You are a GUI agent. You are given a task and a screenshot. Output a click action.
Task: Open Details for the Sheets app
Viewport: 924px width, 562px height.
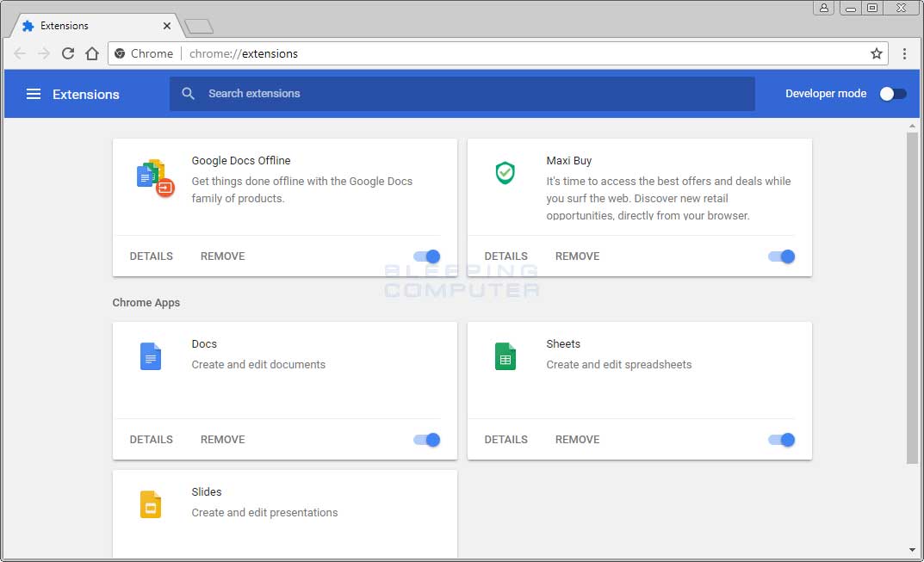pos(506,440)
